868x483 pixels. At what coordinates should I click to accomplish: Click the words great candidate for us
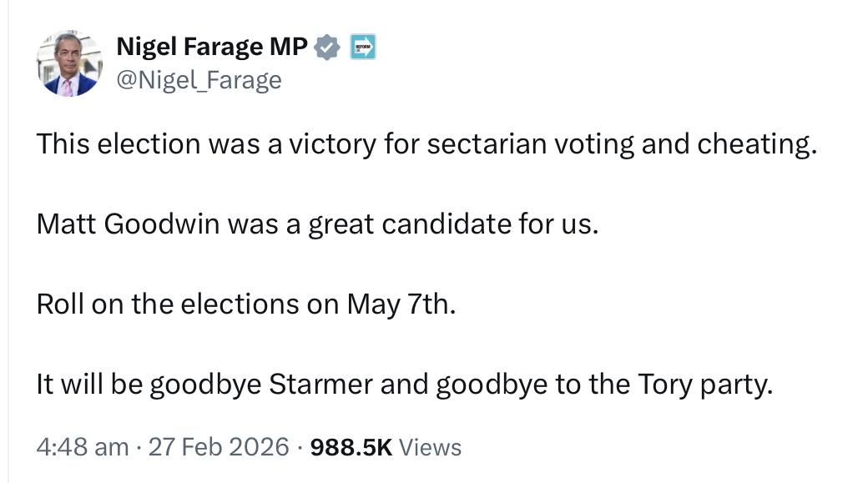tap(453, 224)
